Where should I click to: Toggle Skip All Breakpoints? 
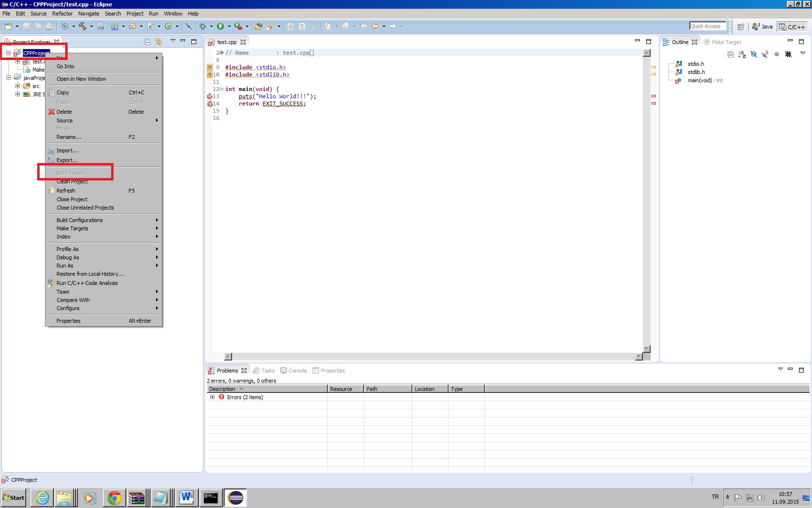tap(188, 26)
